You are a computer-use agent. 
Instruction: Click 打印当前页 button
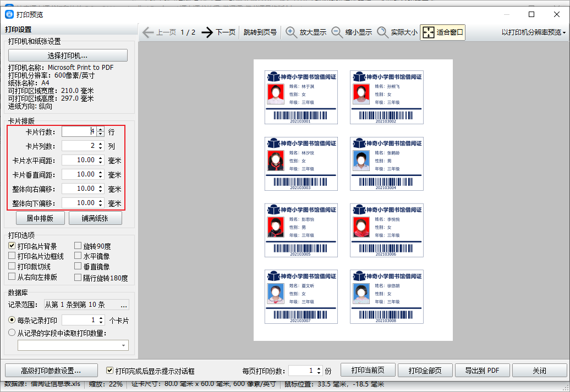click(x=368, y=370)
